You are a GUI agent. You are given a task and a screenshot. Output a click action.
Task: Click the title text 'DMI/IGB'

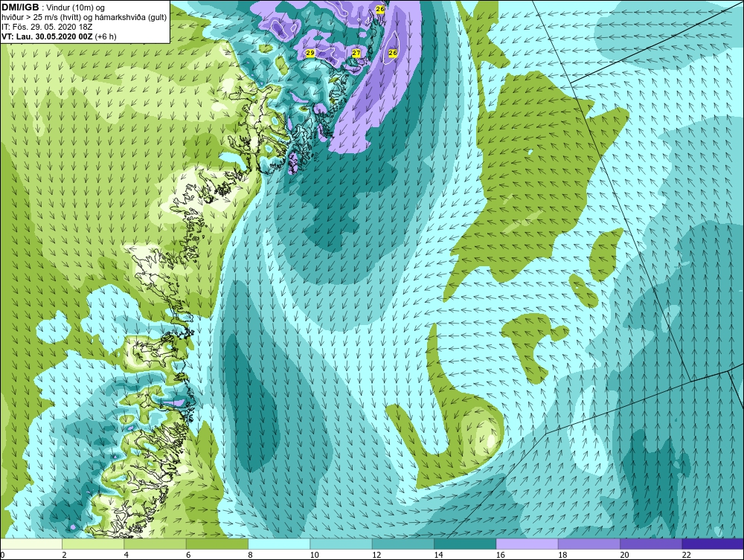click(20, 7)
